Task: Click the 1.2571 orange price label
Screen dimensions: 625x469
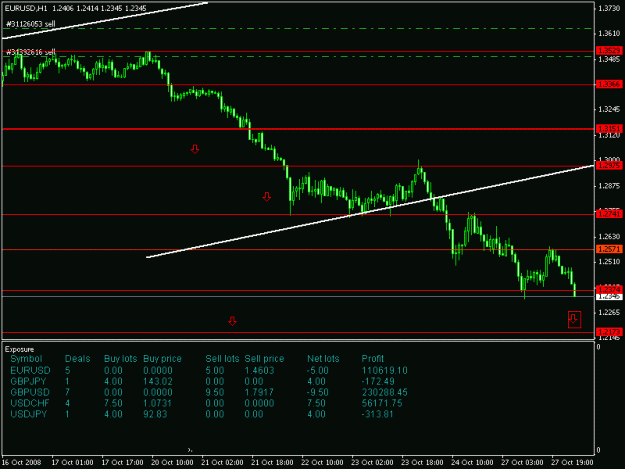Action: [x=609, y=249]
